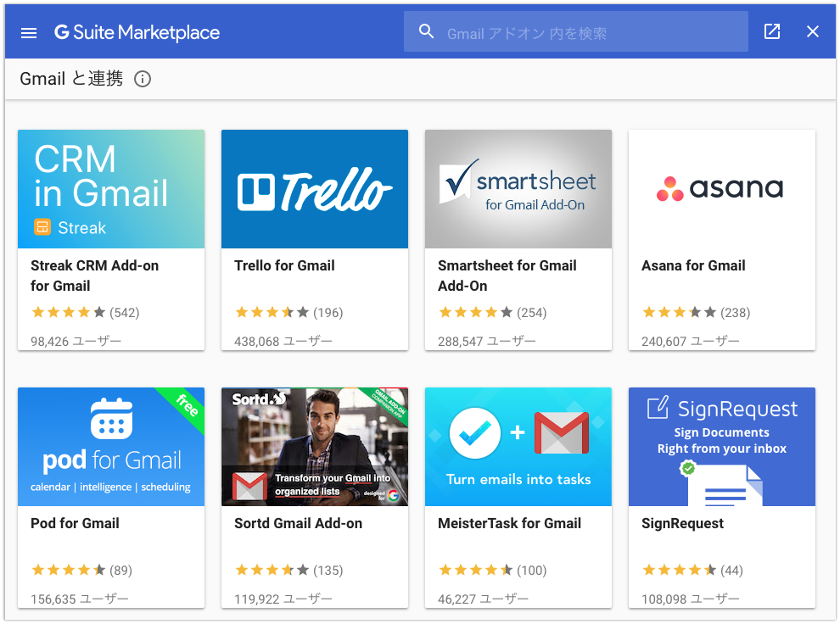The height and width of the screenshot is (624, 840).
Task: Select the Streak CRM Add-on for Gmail title
Action: [94, 276]
